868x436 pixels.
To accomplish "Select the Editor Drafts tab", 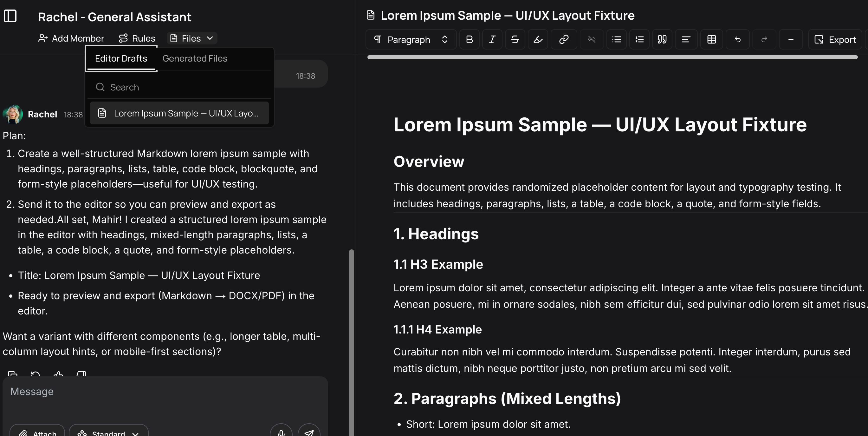I will pos(121,59).
